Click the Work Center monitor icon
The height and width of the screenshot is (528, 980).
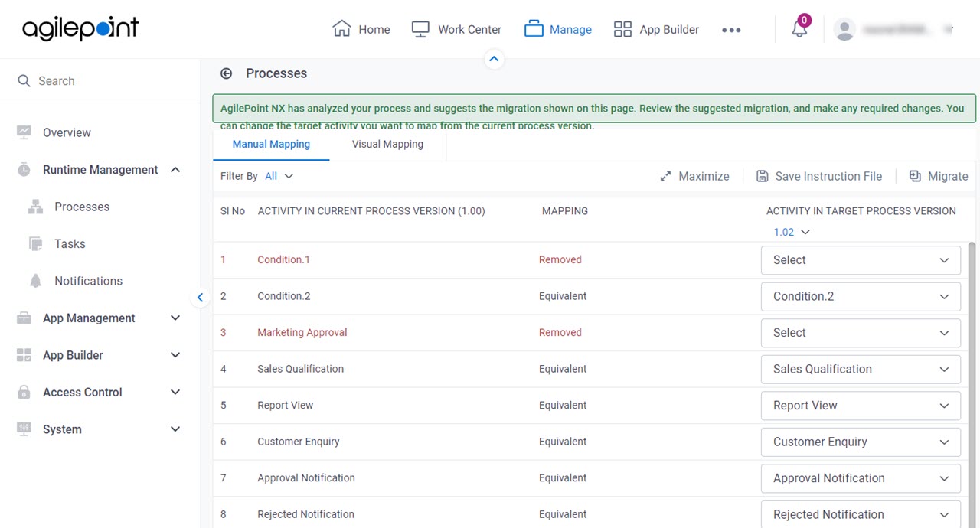coord(420,29)
